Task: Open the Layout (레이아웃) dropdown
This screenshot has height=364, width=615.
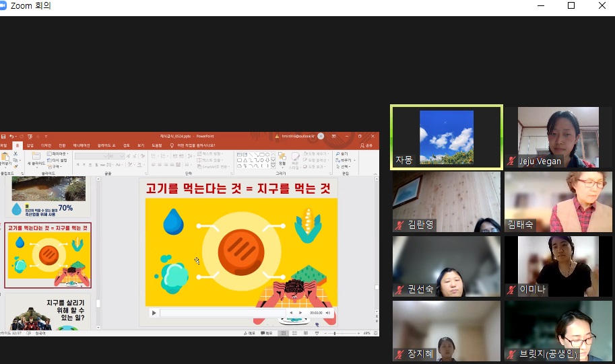Action: pos(58,153)
